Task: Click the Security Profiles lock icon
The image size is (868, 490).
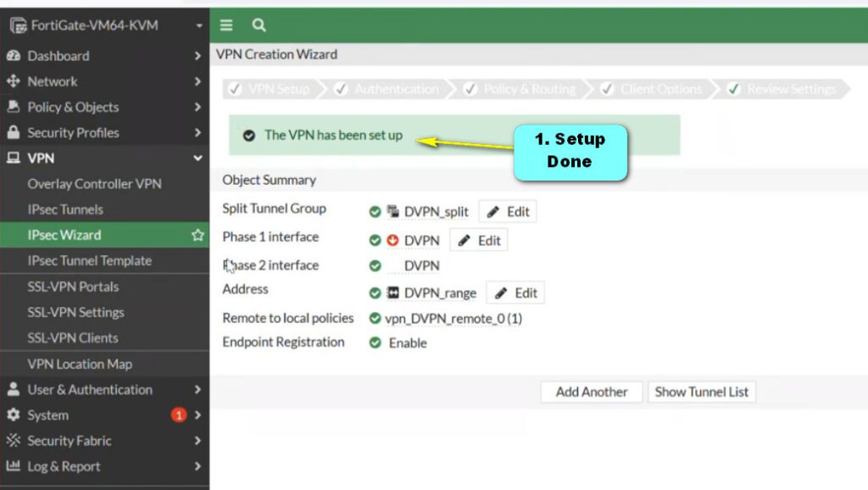Action: [x=14, y=132]
